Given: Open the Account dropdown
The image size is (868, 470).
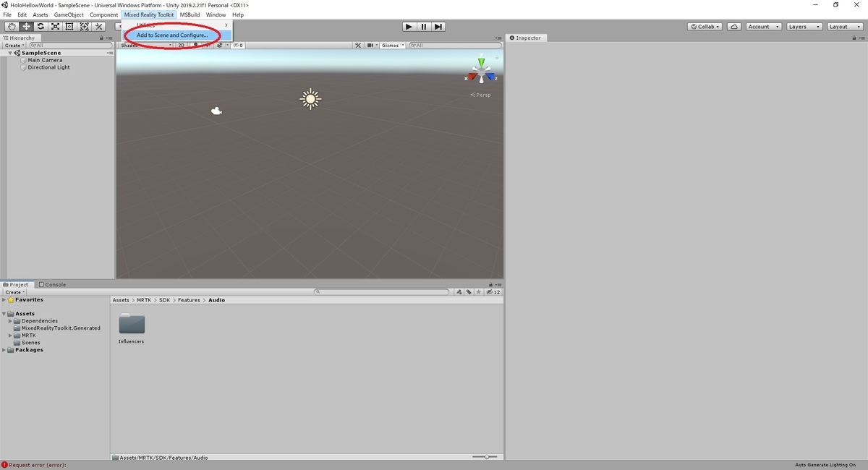Looking at the screenshot, I should [764, 27].
